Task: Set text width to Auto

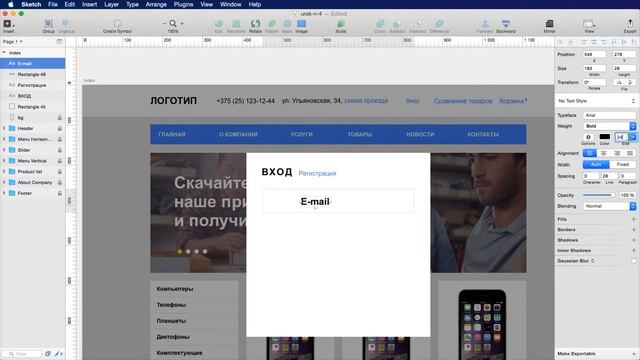Action: (x=596, y=164)
